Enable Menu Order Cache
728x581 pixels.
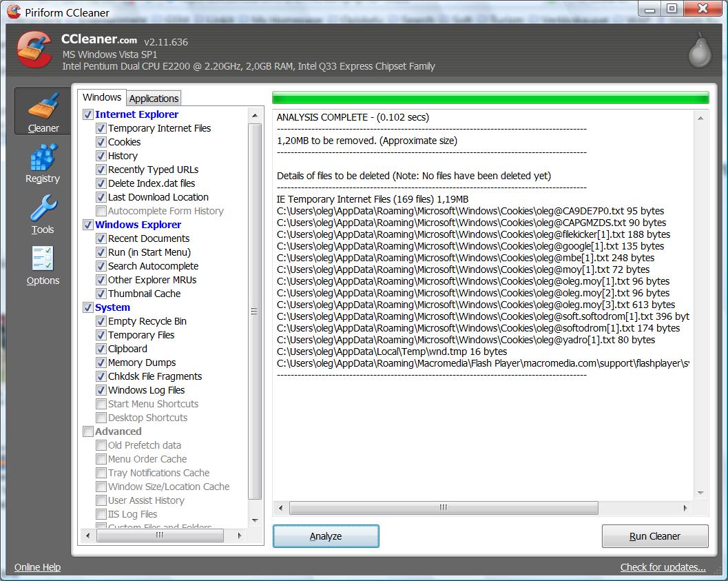tap(101, 459)
